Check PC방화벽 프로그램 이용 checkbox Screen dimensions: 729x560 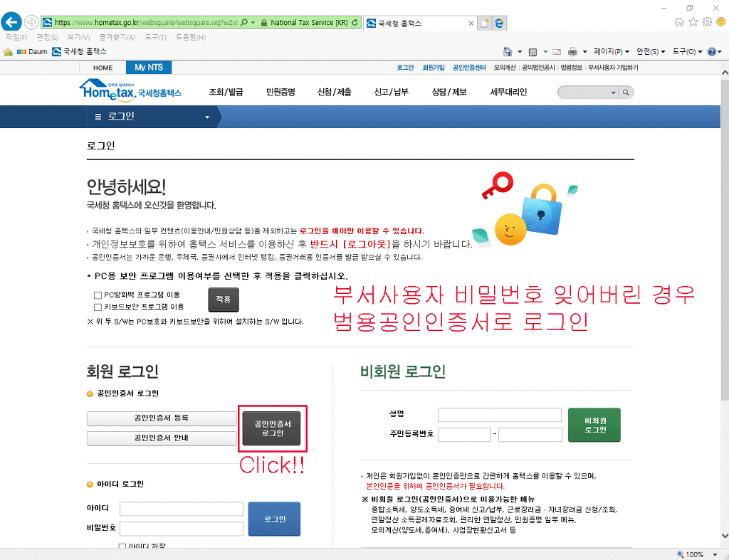(98, 295)
